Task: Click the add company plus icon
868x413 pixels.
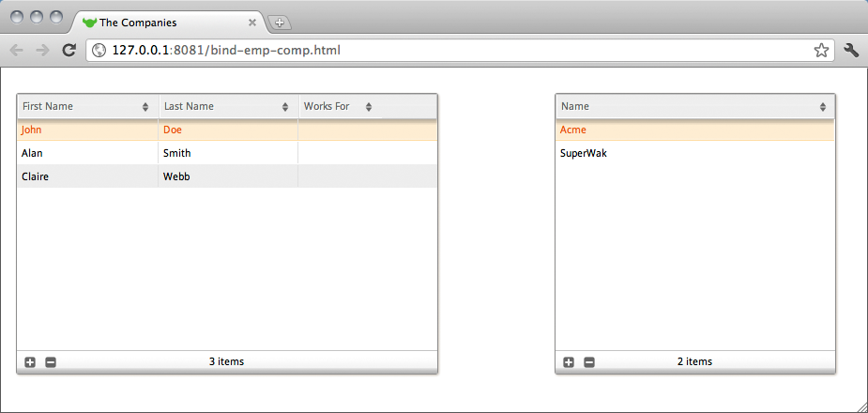Action: pyautogui.click(x=569, y=362)
